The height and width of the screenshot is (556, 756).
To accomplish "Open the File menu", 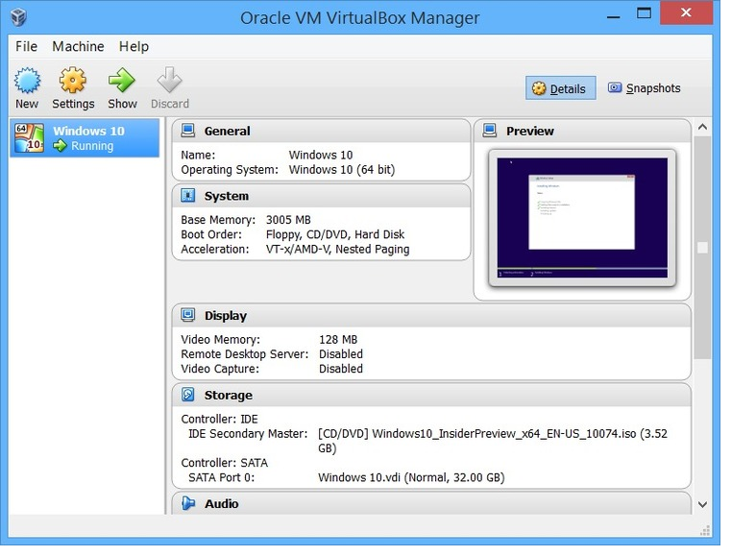I will (x=26, y=46).
